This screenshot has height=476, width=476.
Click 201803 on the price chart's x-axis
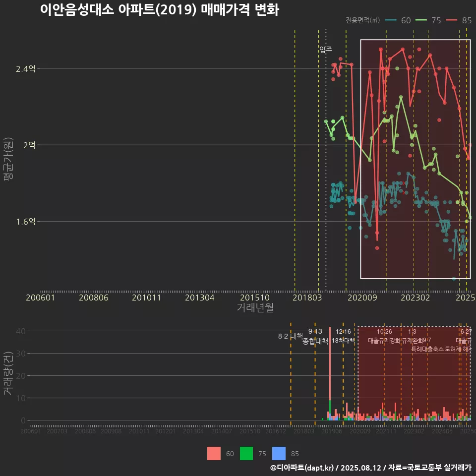307,297
